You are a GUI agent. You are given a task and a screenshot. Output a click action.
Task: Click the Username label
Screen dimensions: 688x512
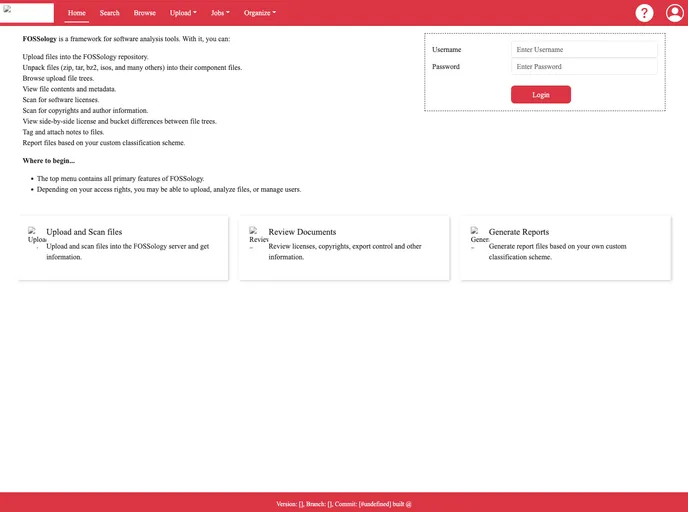click(446, 50)
